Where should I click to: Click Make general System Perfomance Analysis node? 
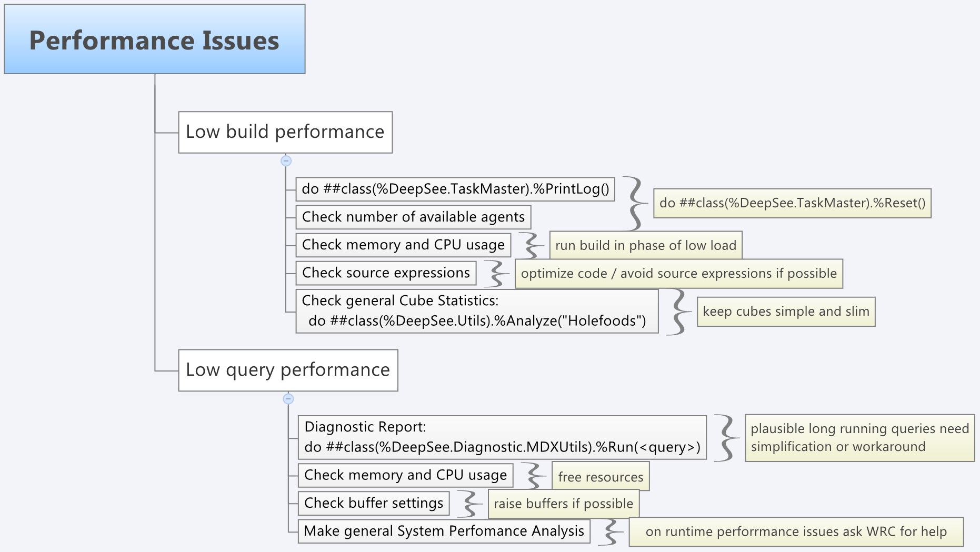(444, 531)
